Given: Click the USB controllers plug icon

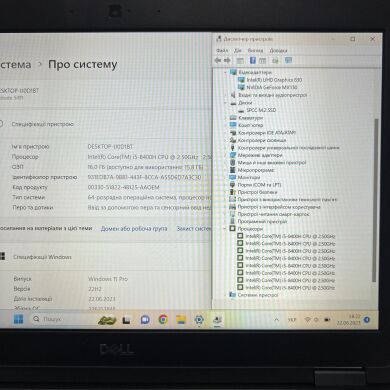Looking at the screenshot, I should [x=233, y=148].
